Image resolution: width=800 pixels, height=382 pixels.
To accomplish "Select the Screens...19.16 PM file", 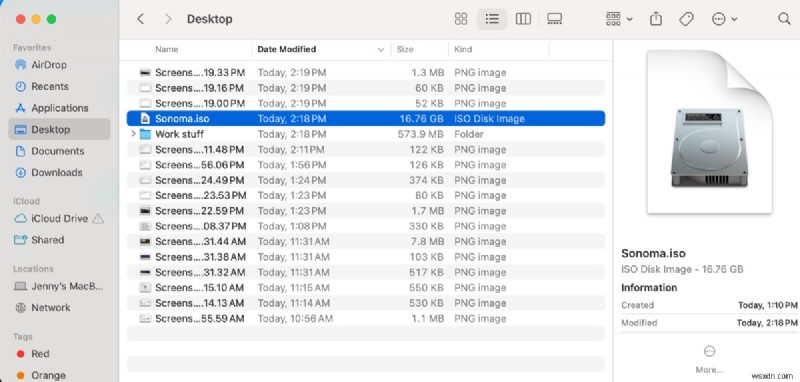I will click(x=366, y=88).
